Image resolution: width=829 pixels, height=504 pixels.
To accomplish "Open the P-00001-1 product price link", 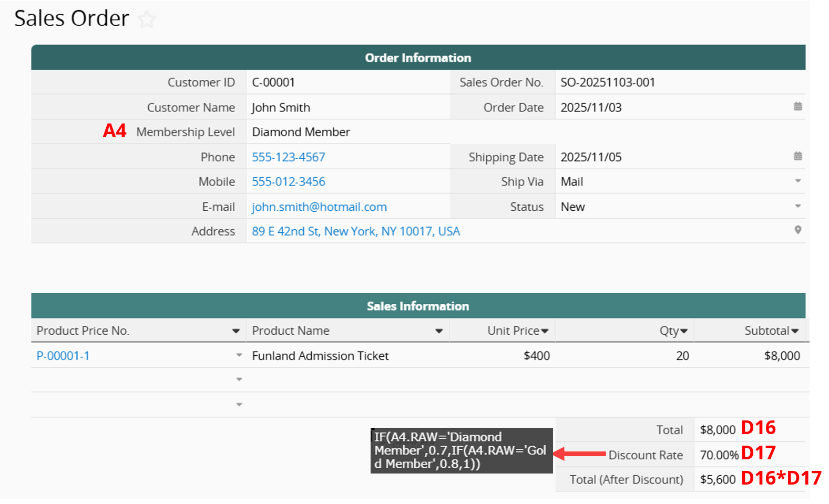I will point(63,356).
